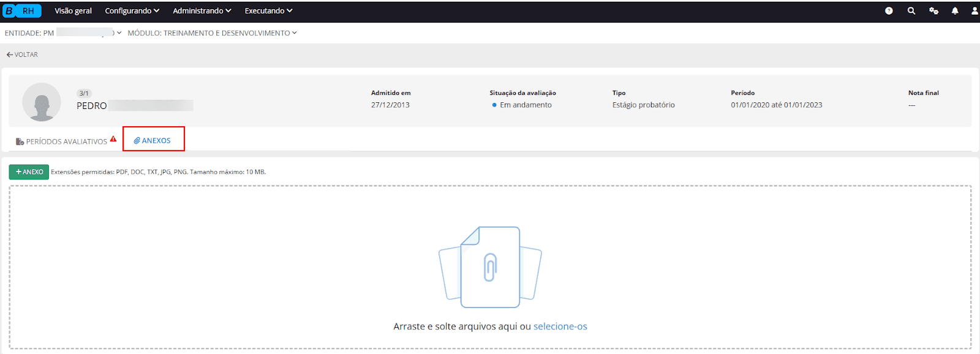Click the selecione-os link
This screenshot has height=354, width=980.
[x=560, y=326]
